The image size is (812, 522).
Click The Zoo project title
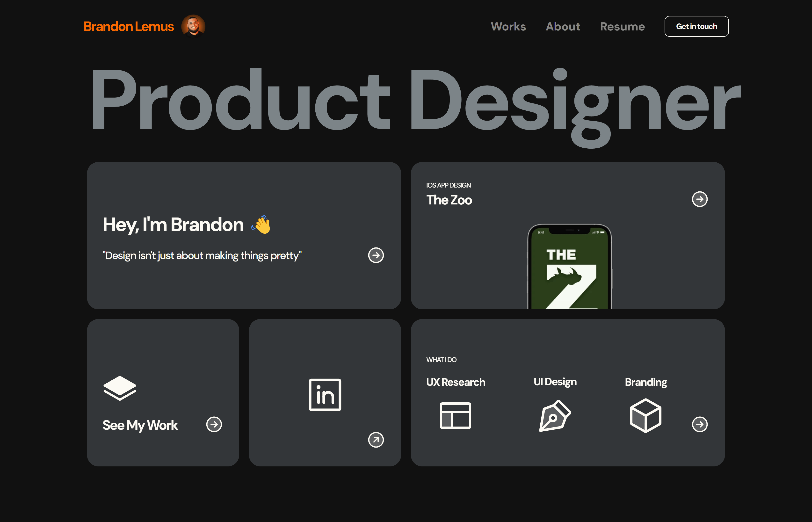click(449, 200)
